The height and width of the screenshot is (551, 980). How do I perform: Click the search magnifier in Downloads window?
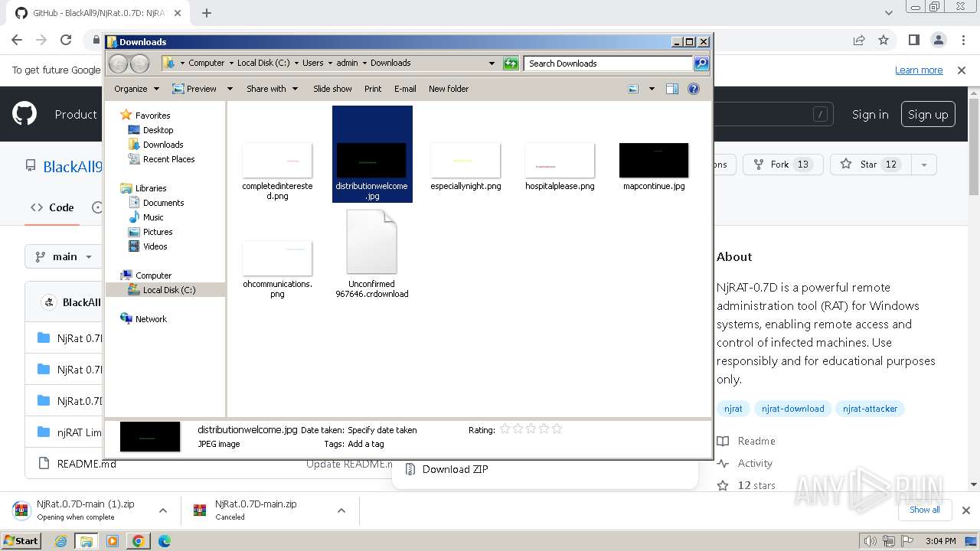(701, 64)
